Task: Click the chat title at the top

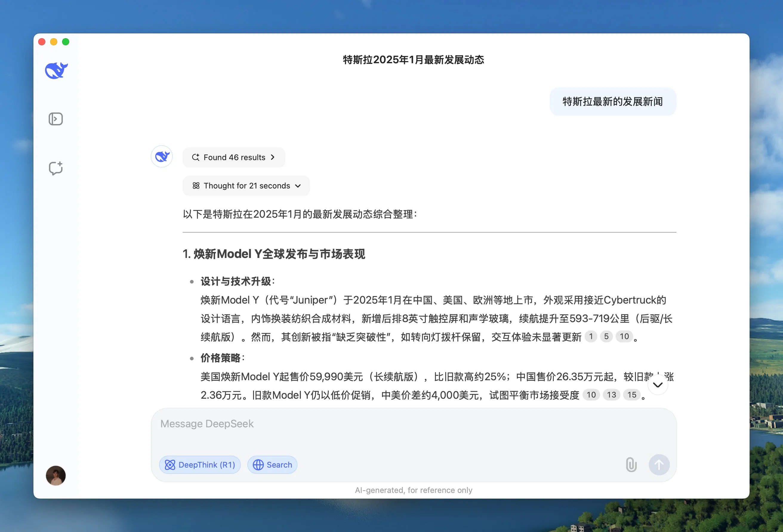Action: [413, 60]
